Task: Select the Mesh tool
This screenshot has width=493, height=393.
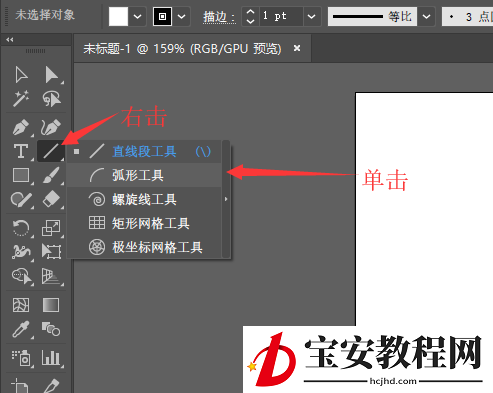Action: (21, 305)
